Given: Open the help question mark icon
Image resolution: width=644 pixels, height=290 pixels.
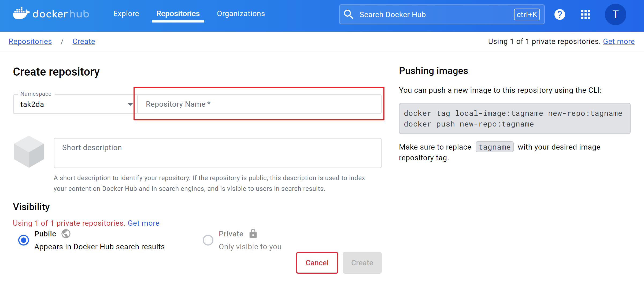Looking at the screenshot, I should (560, 14).
